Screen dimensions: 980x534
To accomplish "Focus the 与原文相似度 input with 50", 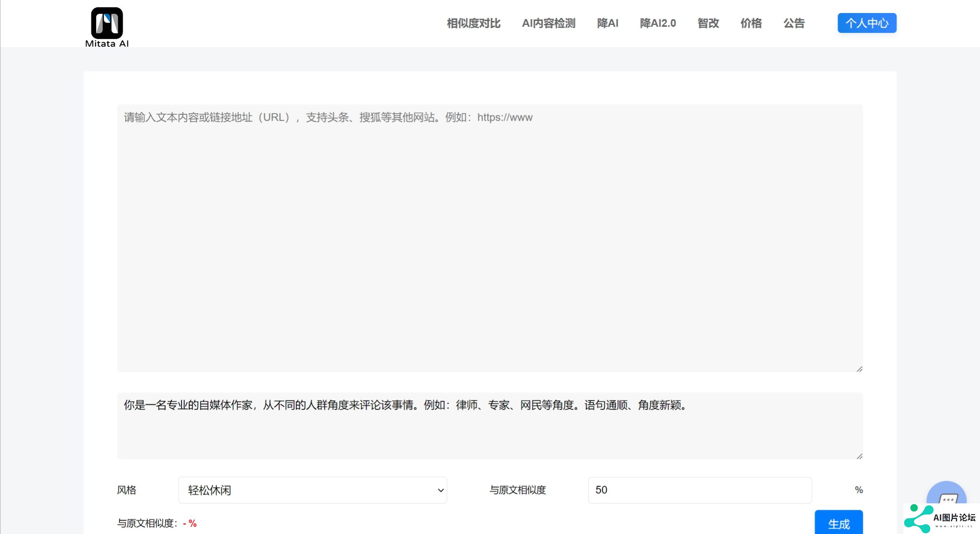I will 700,490.
